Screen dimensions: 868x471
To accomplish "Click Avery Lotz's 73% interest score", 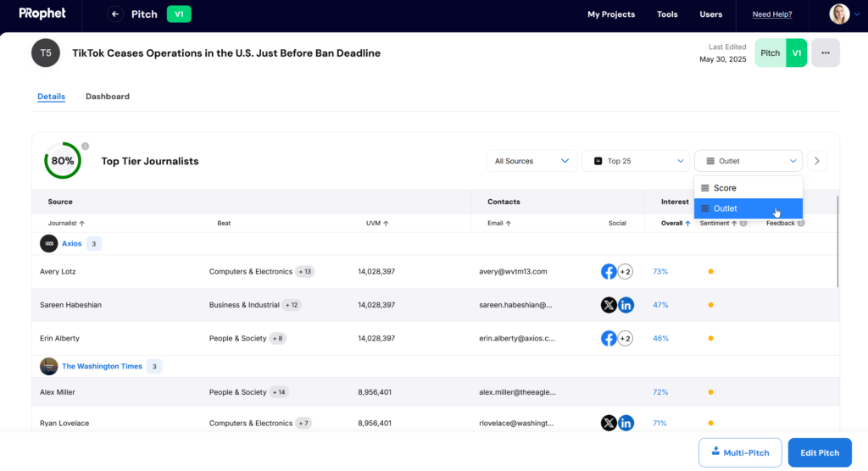I will 659,272.
